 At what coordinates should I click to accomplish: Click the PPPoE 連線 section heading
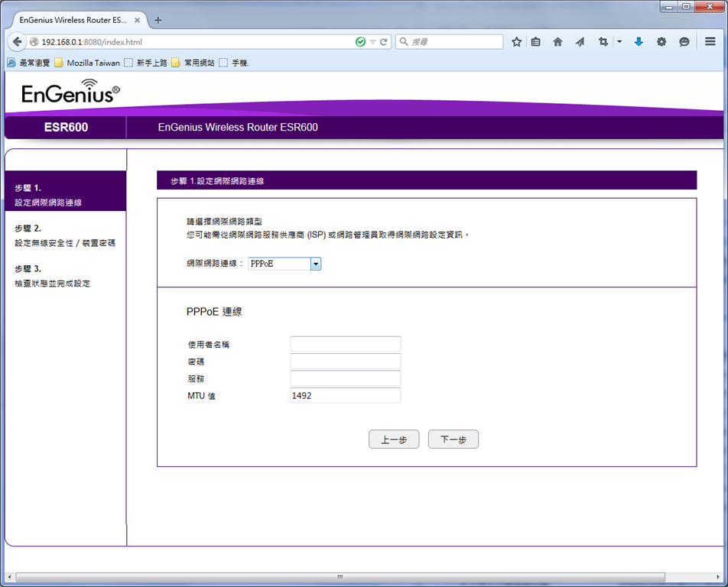click(x=214, y=311)
